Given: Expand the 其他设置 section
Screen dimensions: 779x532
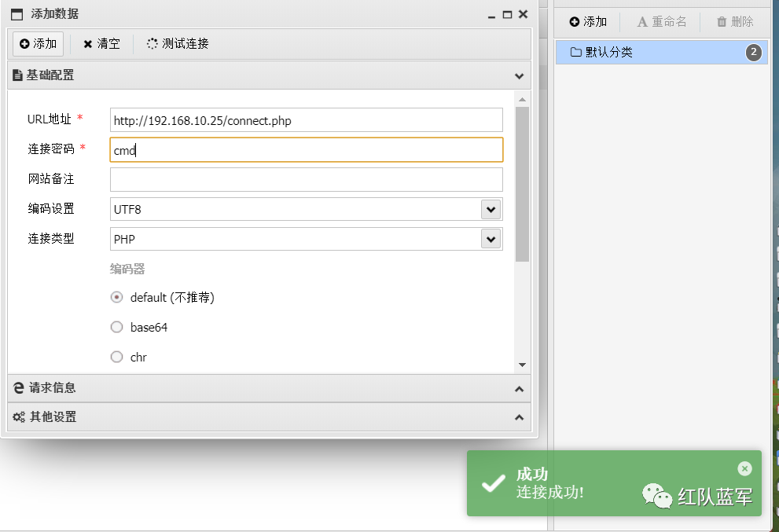Looking at the screenshot, I should [270, 416].
